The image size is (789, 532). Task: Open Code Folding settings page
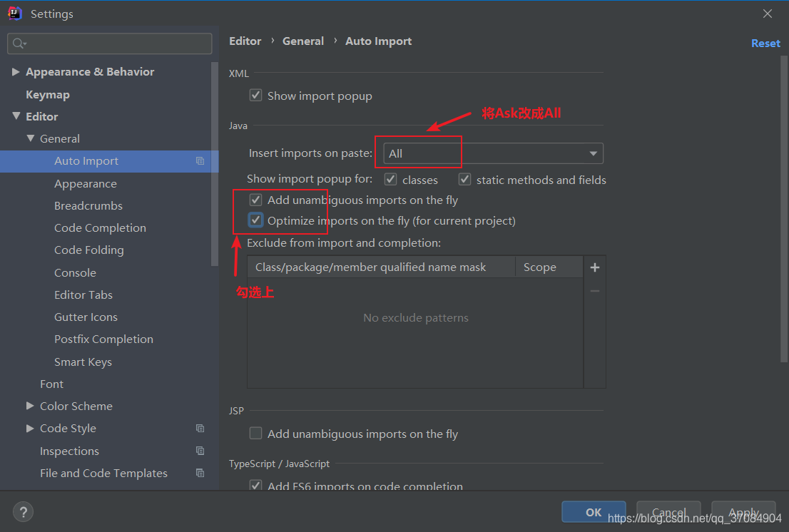(89, 250)
